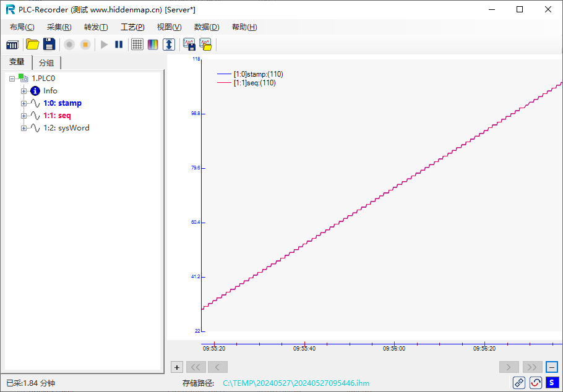Click the vertical autoscale double-arrow icon
This screenshot has height=392, width=563.
point(169,45)
